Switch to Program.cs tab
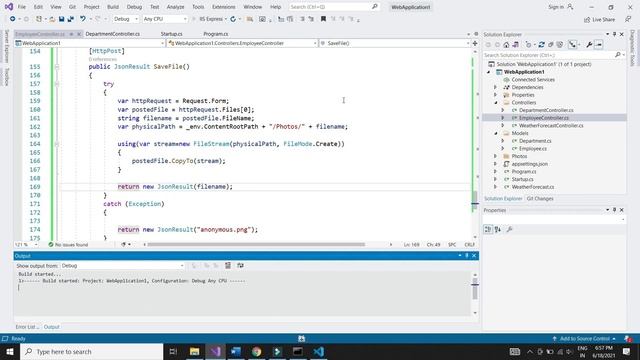Screen dimensions: 640x360 coord(216,34)
